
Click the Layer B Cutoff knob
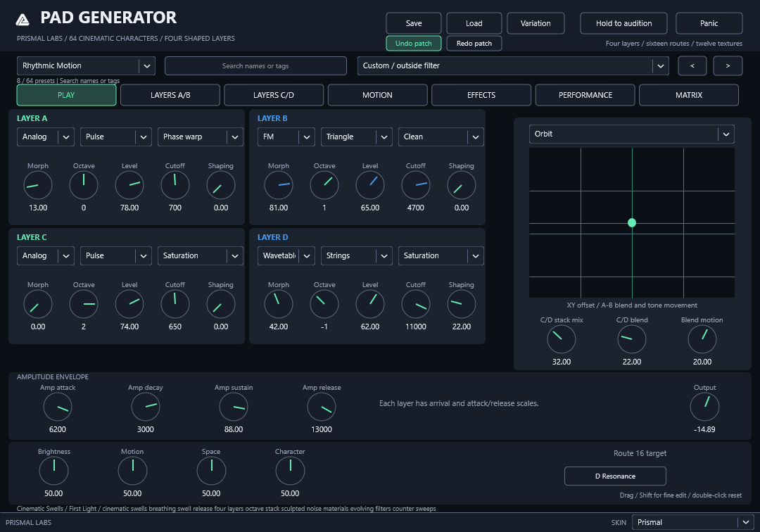(416, 185)
